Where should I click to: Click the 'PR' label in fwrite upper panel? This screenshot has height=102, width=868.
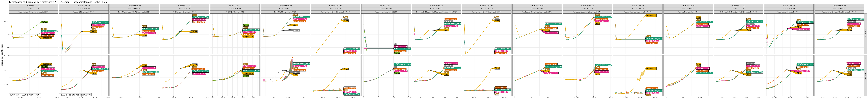point(396,44)
